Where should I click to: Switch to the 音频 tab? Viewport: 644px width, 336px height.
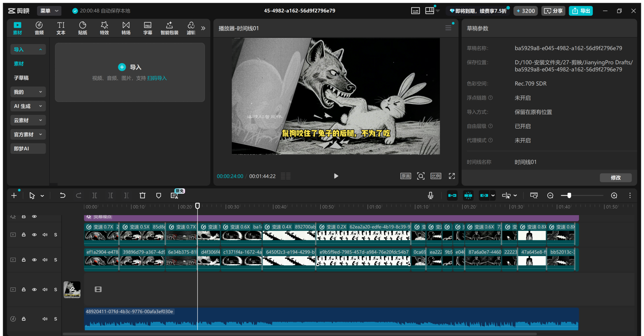(x=39, y=28)
